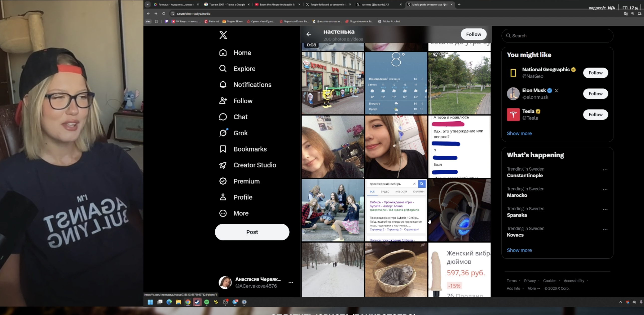Click the browser back arrow
644x315 pixels.
tap(148, 13)
